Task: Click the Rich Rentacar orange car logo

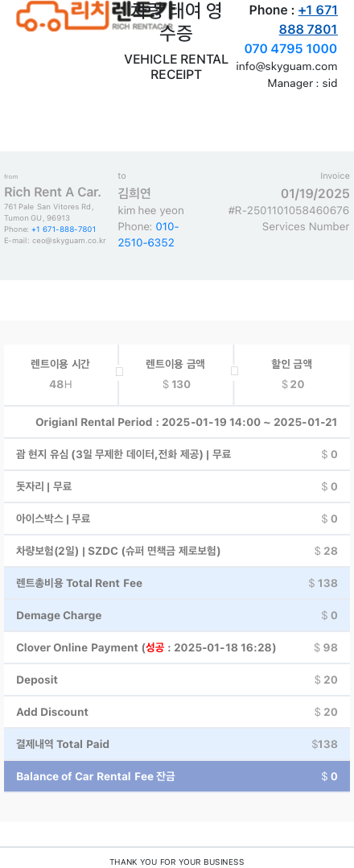Action: [x=94, y=15]
